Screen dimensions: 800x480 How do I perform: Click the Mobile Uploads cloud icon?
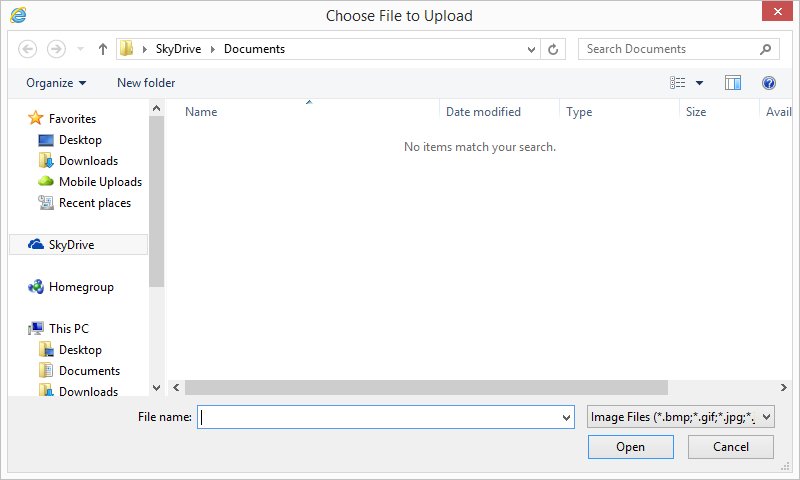46,181
